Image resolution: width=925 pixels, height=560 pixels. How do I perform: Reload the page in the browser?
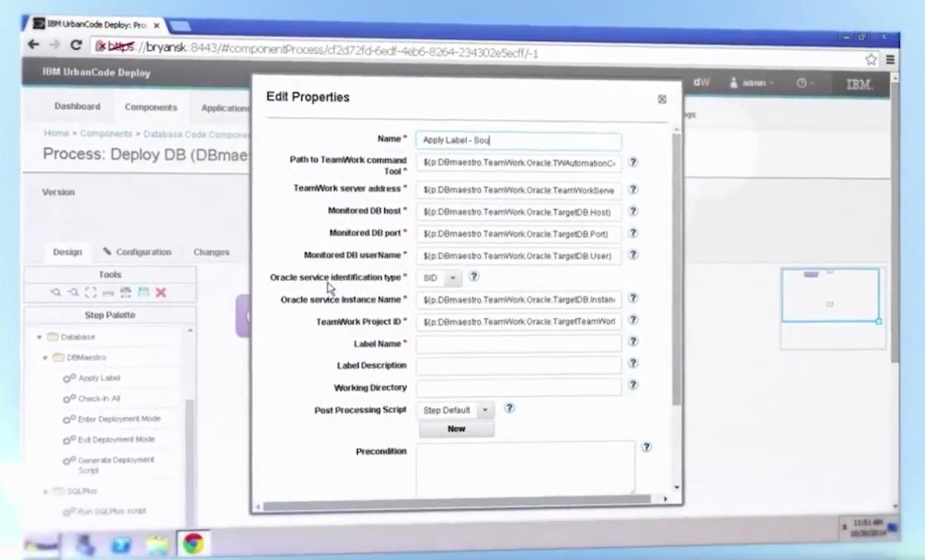(x=75, y=45)
